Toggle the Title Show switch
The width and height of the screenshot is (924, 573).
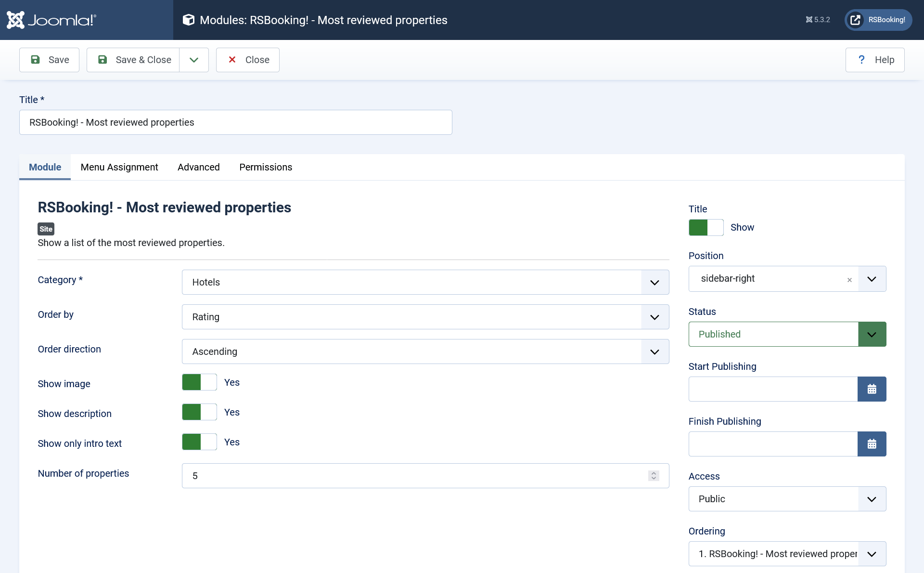[x=706, y=227]
